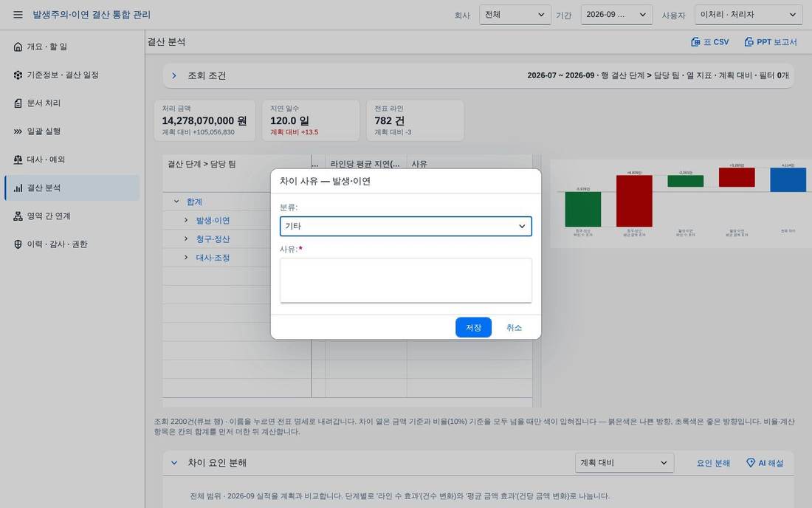
Task: Open the 분류 dropdown set to 기타
Action: point(405,226)
